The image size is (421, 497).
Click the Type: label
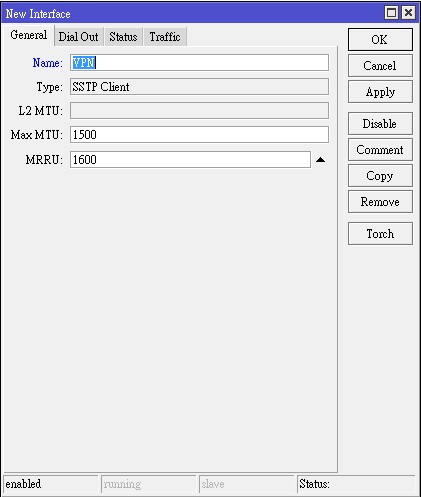click(50, 87)
